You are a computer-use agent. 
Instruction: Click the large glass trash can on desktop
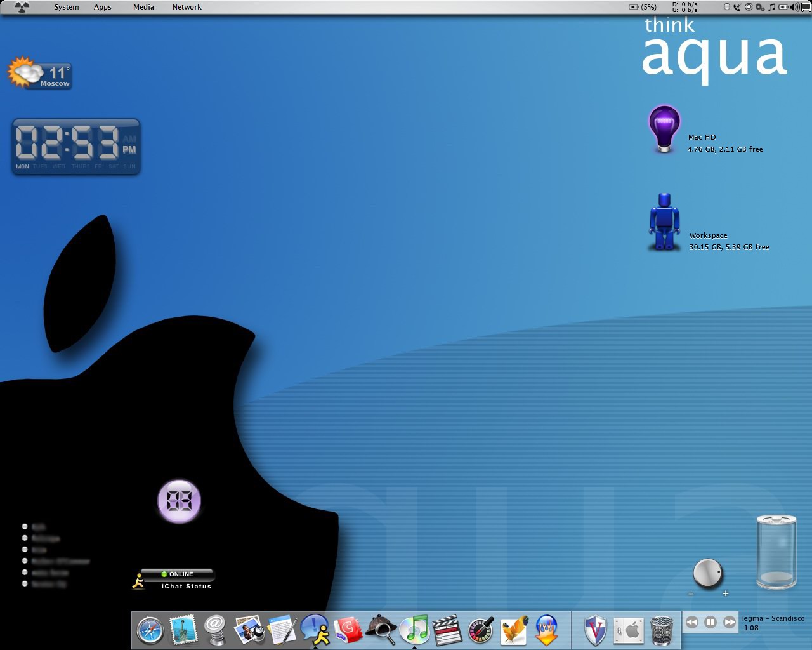tap(776, 552)
